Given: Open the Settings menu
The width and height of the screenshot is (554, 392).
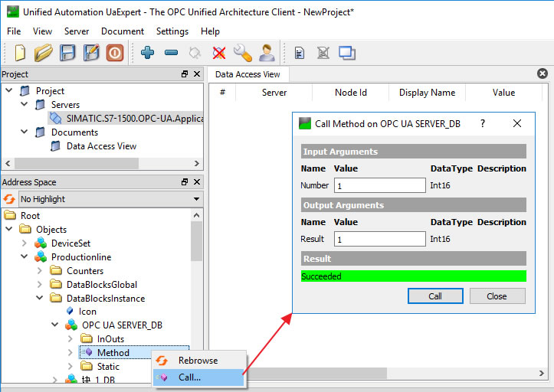Looking at the screenshot, I should [x=172, y=31].
